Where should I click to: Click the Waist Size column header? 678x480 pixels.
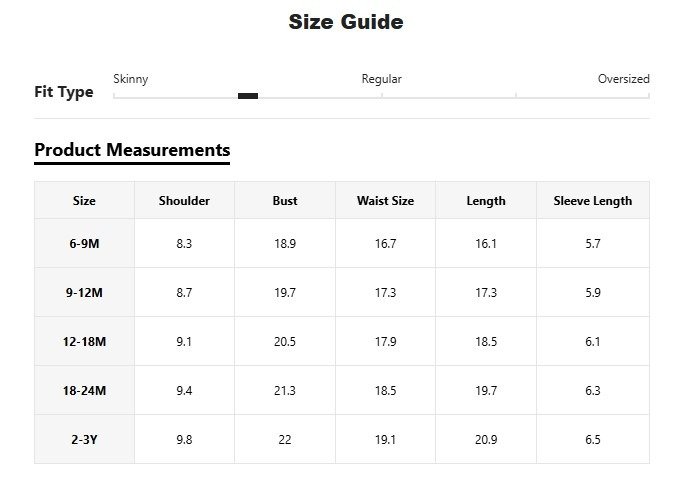pyautogui.click(x=385, y=201)
